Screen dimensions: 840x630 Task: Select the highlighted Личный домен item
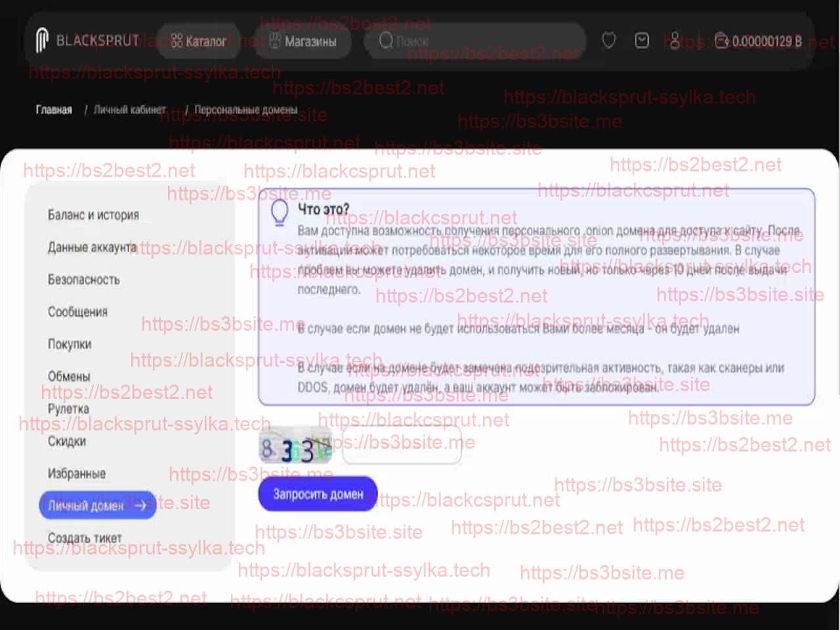click(x=97, y=505)
